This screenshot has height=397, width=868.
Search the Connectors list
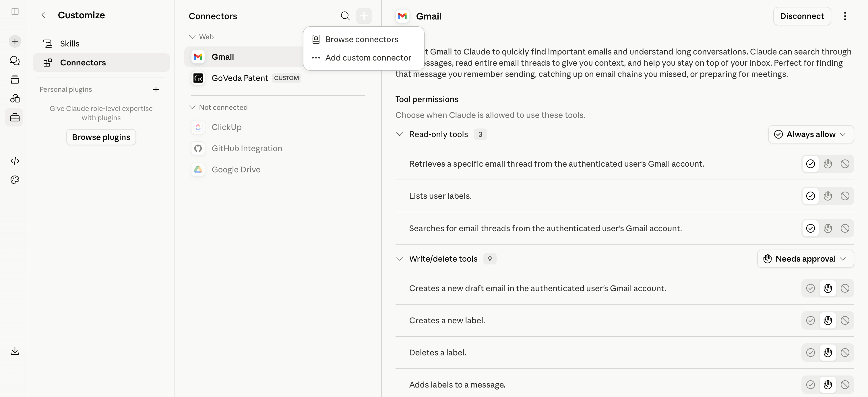pos(345,16)
